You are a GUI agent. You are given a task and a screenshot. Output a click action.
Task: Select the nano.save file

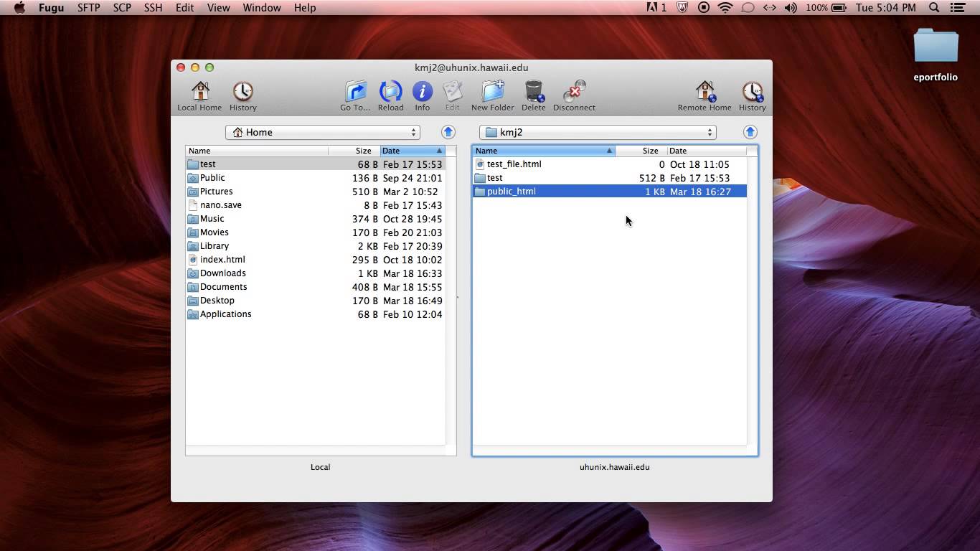coord(316,205)
